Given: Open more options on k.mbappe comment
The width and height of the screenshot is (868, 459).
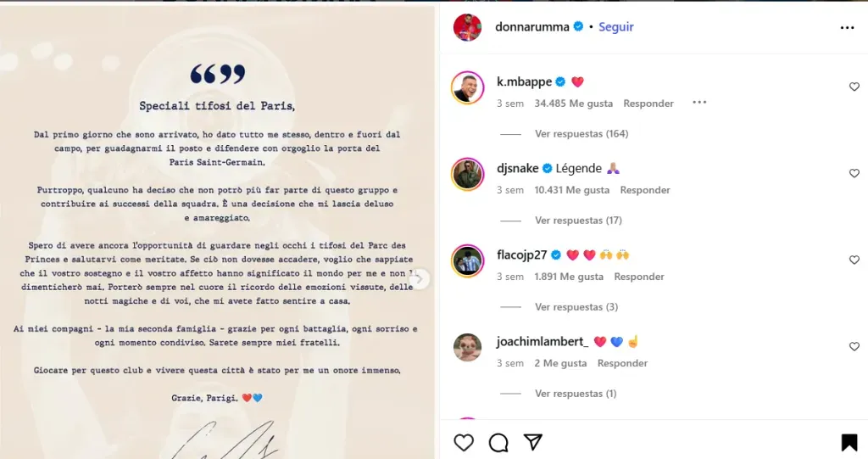Looking at the screenshot, I should point(699,102).
